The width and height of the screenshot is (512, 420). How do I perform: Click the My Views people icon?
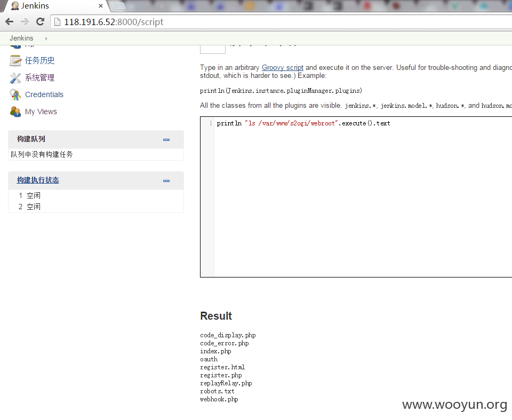(x=15, y=112)
